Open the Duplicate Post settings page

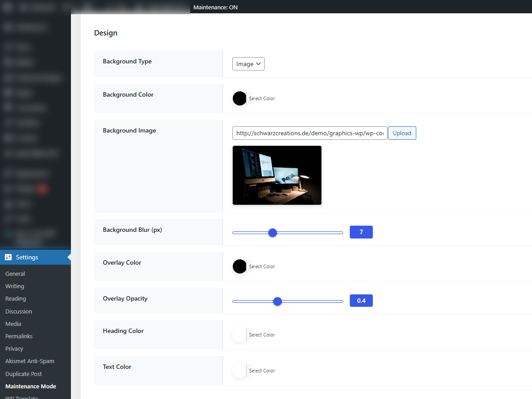pos(23,374)
